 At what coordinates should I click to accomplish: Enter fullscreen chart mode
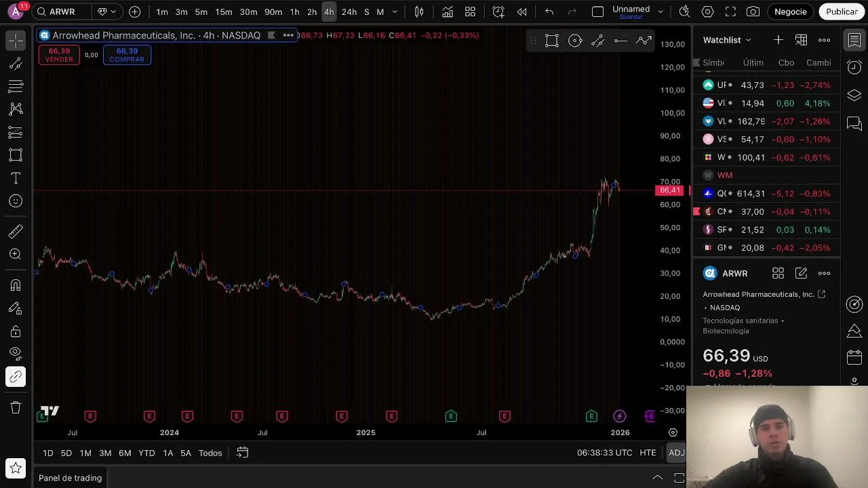pos(730,12)
